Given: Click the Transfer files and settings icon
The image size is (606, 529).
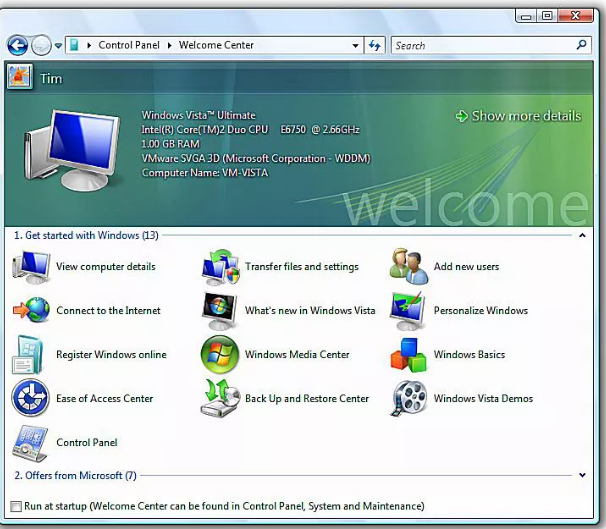Looking at the screenshot, I should click(220, 267).
